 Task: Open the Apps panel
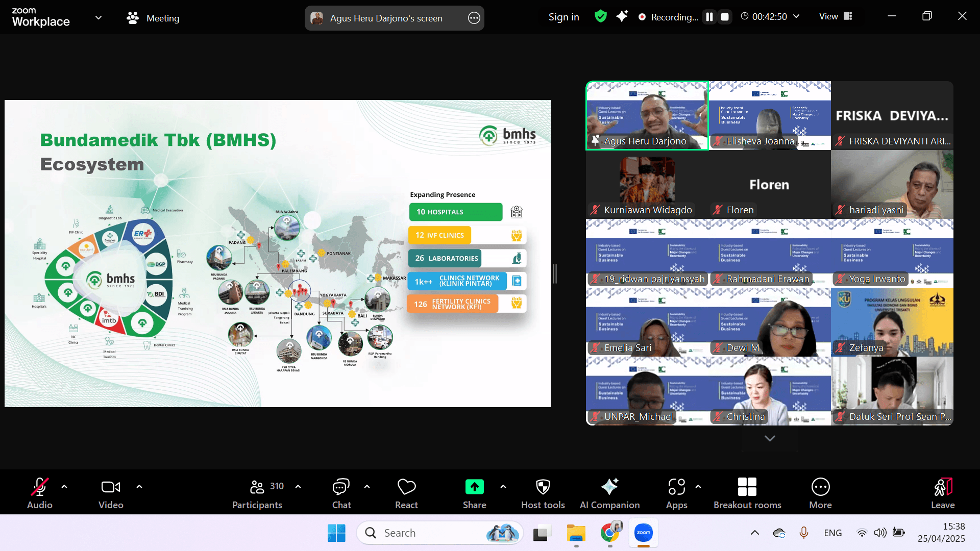(x=677, y=493)
